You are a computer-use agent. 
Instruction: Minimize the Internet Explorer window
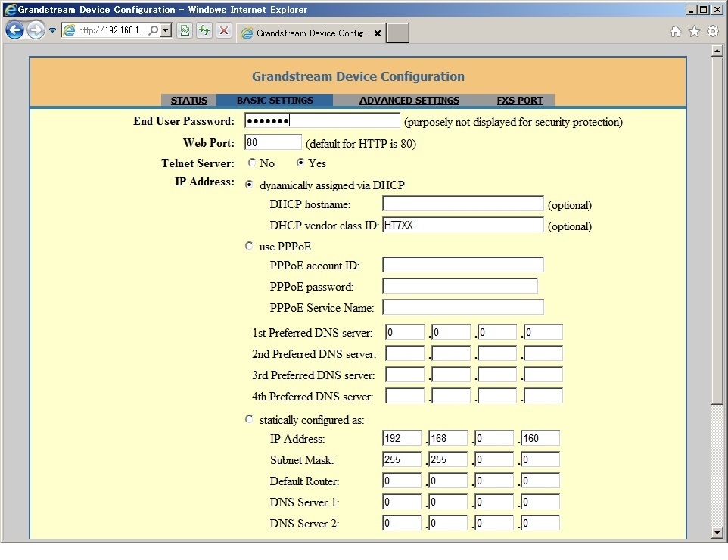point(691,9)
